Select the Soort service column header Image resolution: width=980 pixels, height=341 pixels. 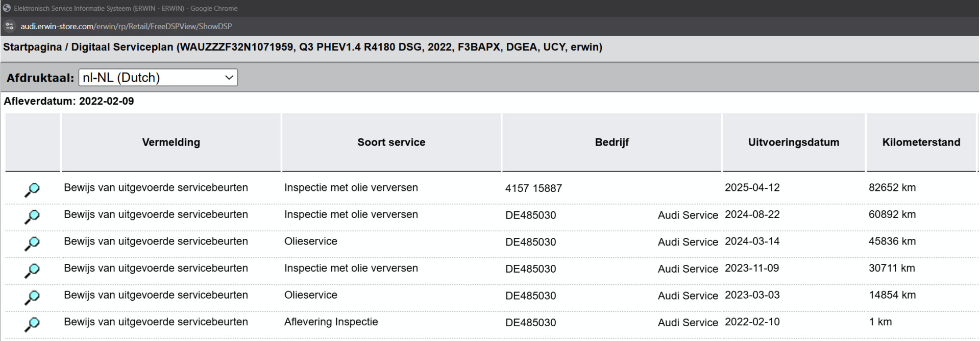(391, 142)
